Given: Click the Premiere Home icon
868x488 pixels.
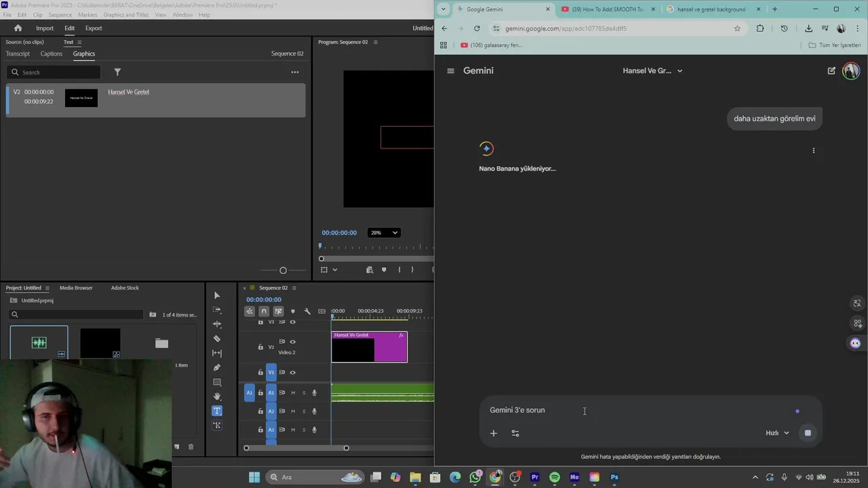Looking at the screenshot, I should pyautogui.click(x=18, y=28).
